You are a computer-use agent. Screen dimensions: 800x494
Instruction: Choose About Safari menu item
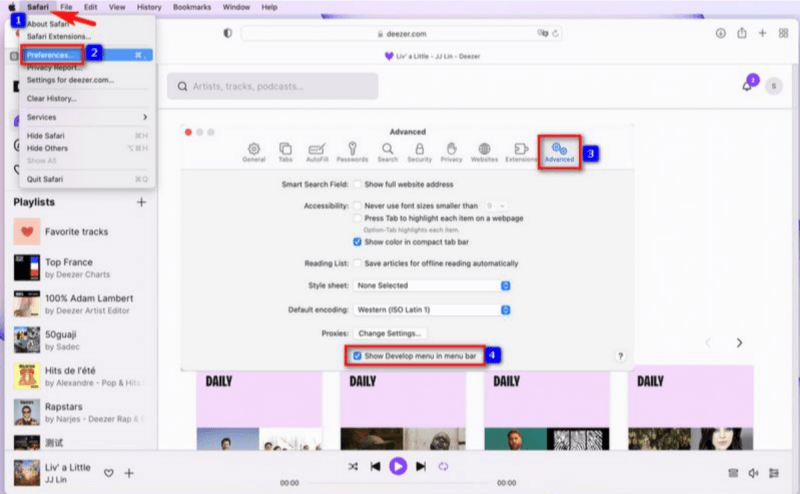tap(87, 24)
